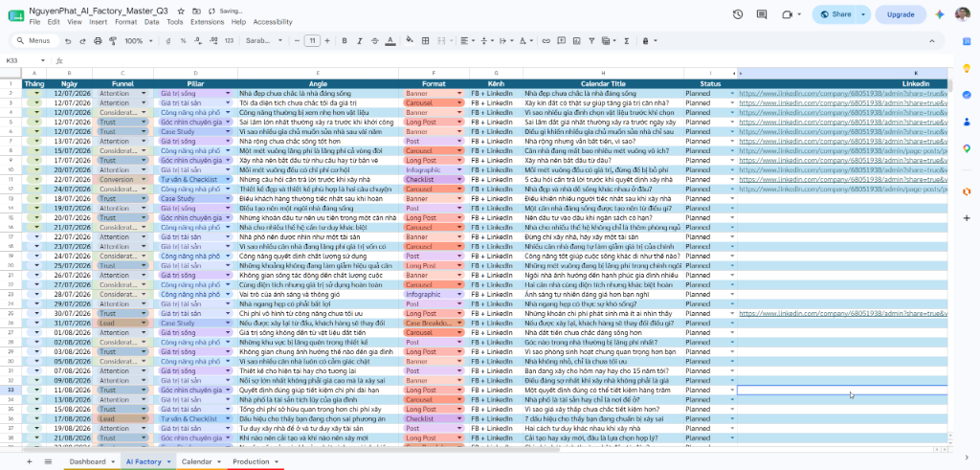Open Google Maps in side panel

tap(967, 148)
